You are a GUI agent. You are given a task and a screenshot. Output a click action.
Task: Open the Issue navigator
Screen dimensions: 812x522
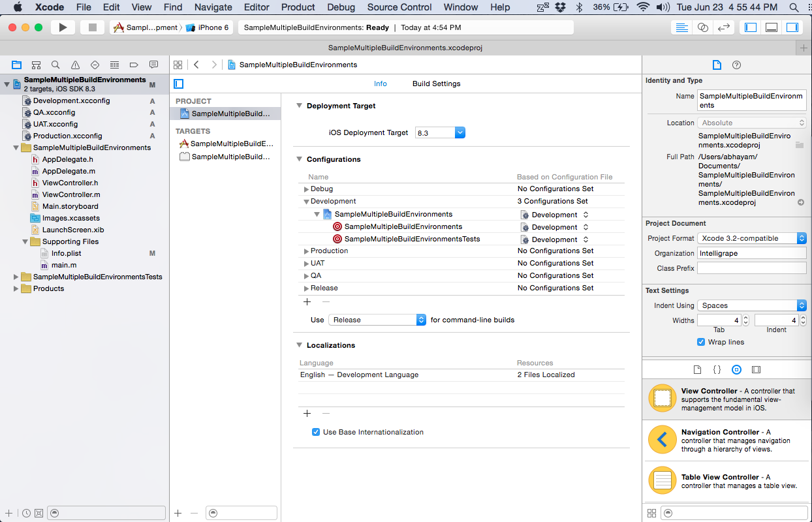pos(75,65)
